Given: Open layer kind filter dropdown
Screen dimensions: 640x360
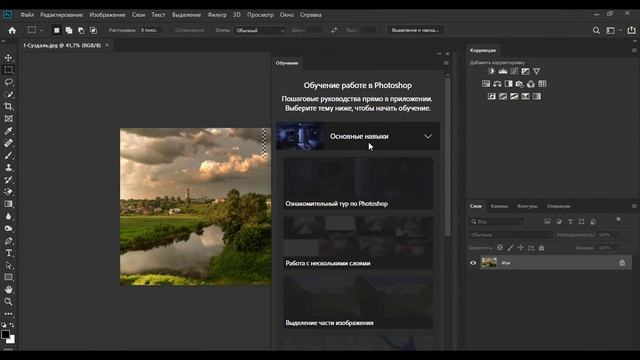Looking at the screenshot, I should (497, 221).
